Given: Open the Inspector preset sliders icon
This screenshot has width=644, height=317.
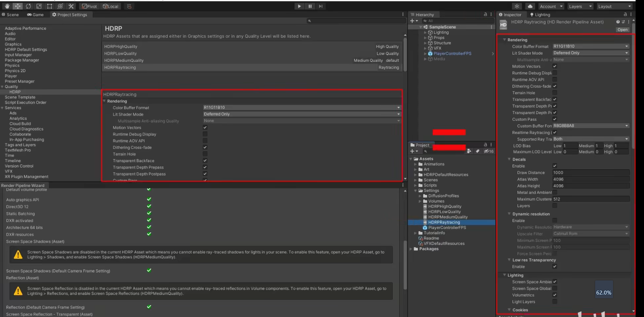Looking at the screenshot, I should (x=623, y=22).
